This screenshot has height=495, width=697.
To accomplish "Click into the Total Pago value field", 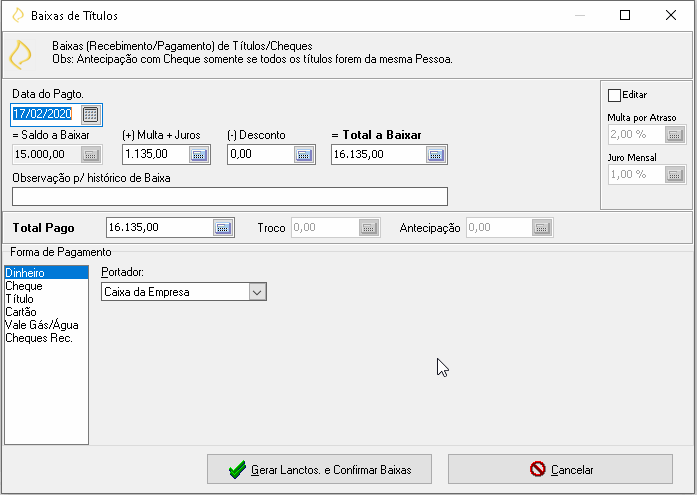I will pyautogui.click(x=160, y=228).
